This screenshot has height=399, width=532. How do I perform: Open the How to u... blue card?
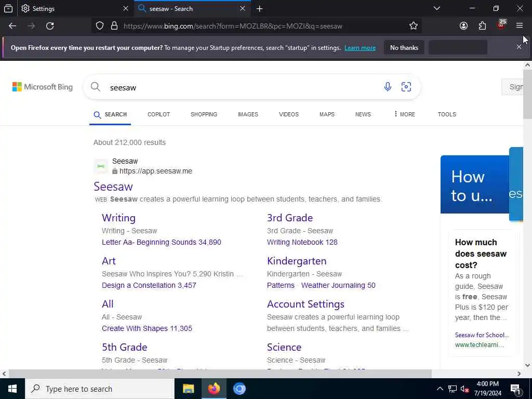475,184
